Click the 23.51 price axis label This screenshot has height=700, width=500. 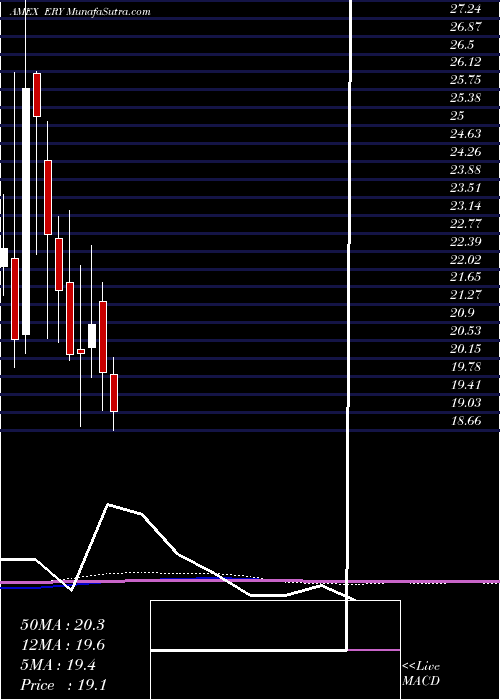pyautogui.click(x=466, y=188)
